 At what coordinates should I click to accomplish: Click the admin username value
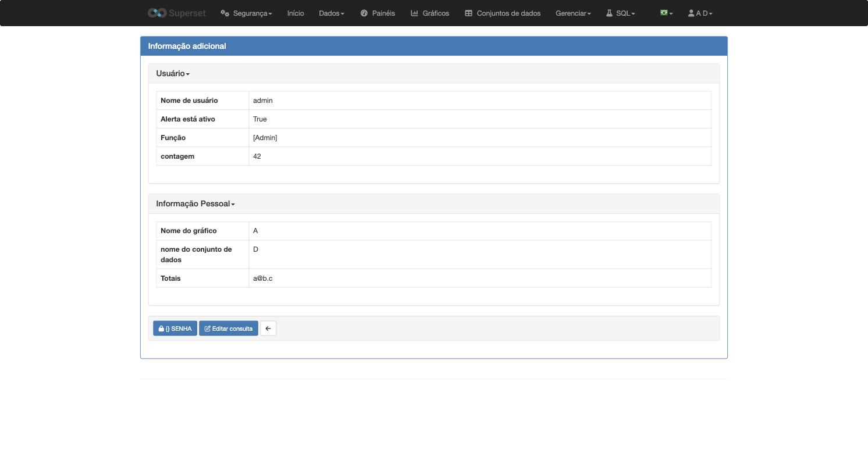(263, 101)
